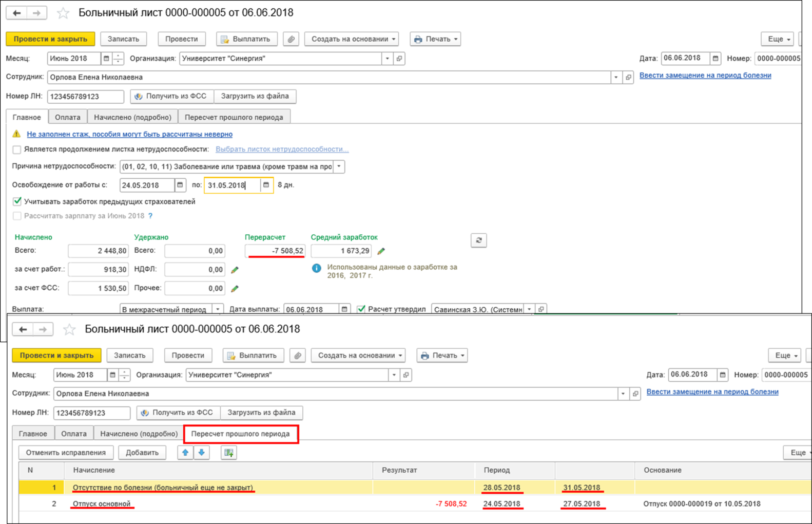Click Ввести замещение link in upper window
The height and width of the screenshot is (524, 812).
coord(705,76)
